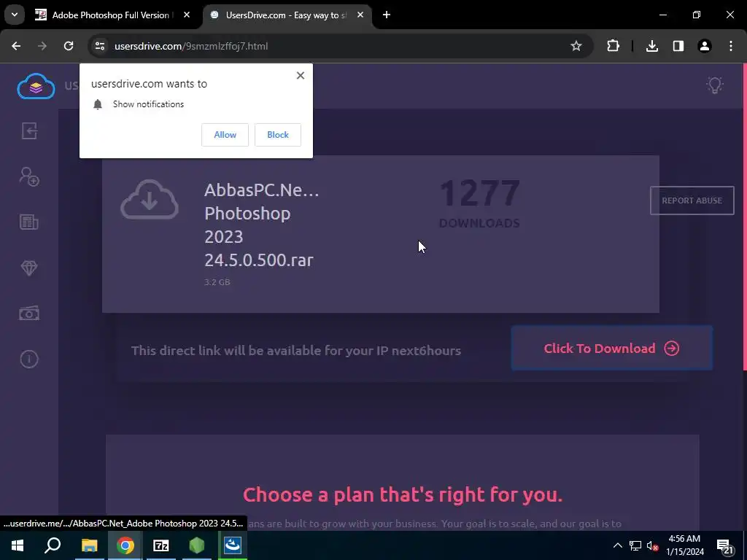Open the tab search dropdown arrow
Screen dimensions: 747x560
pos(15,15)
